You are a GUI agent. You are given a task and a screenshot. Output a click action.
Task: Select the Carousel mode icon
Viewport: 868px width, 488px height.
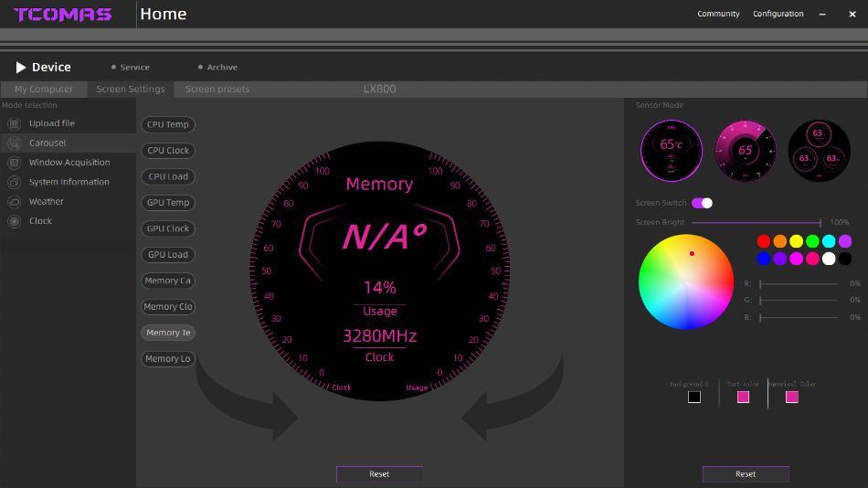(14, 143)
